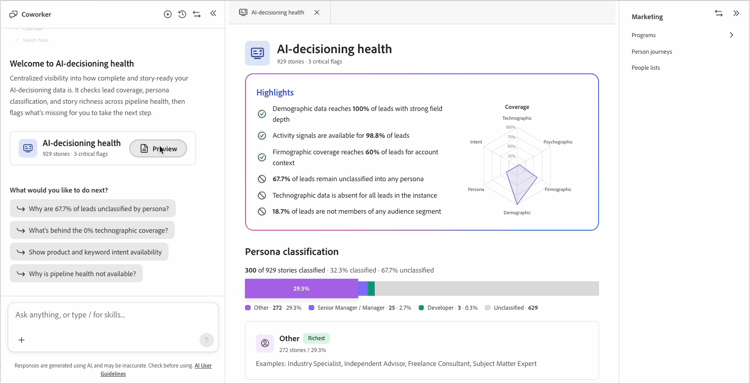Click the Other legend entry
The width and height of the screenshot is (750, 383).
[x=273, y=308]
